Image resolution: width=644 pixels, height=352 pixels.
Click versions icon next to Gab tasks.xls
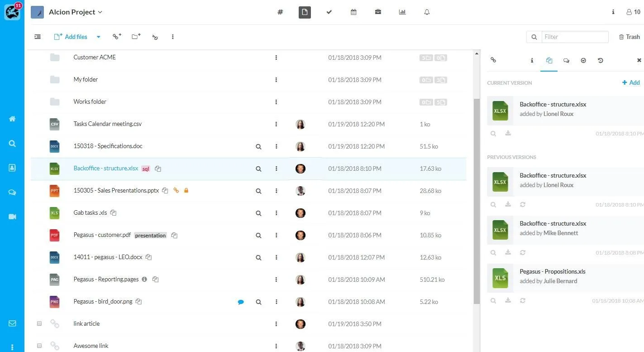(x=113, y=212)
